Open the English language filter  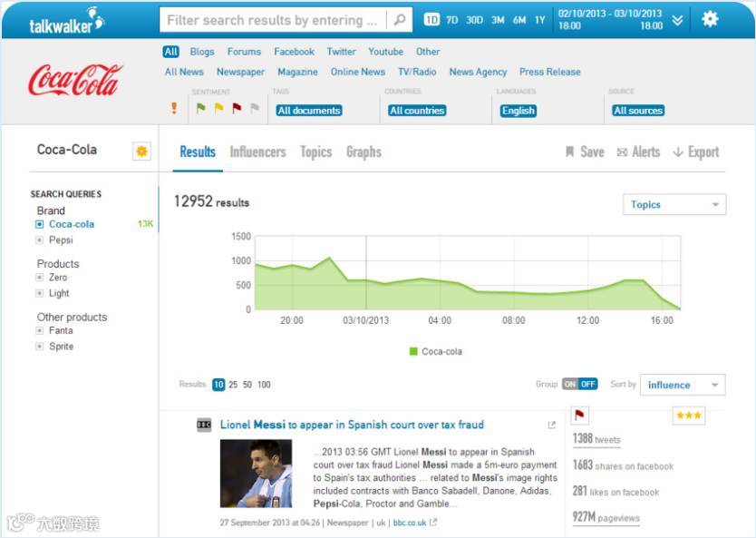coord(519,111)
